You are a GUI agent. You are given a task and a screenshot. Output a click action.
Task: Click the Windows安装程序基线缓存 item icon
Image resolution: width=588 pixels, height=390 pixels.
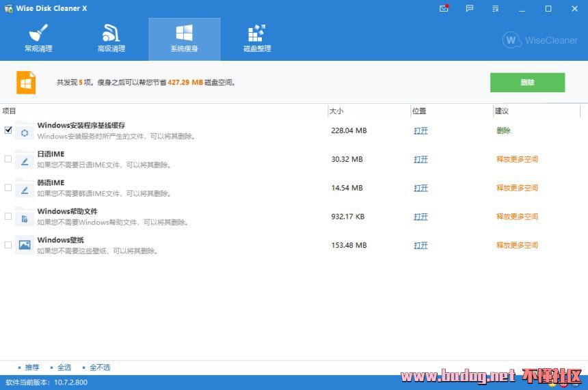(x=25, y=130)
